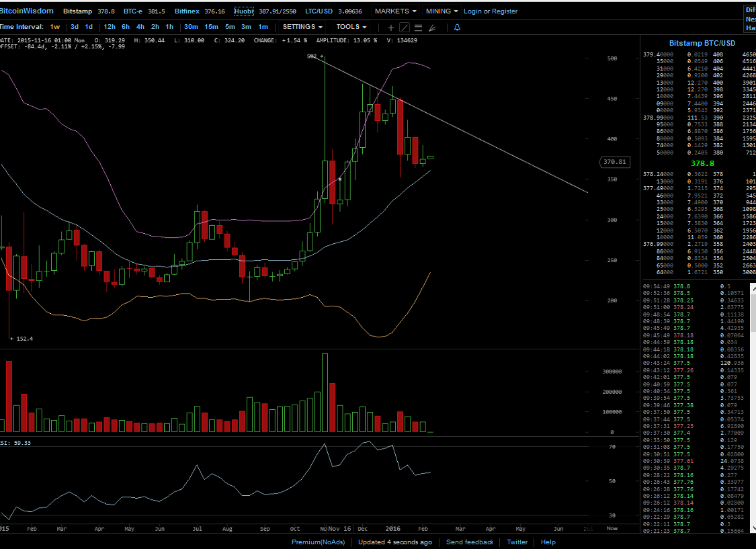
Task: Choose the 3m time interval
Action: coord(246,27)
